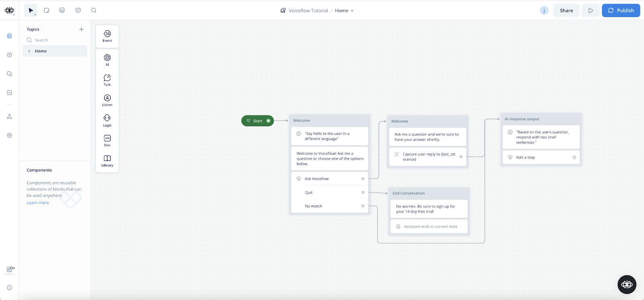The width and height of the screenshot is (644, 300).
Task: Select the pointer cursor tool
Action: pyautogui.click(x=31, y=10)
